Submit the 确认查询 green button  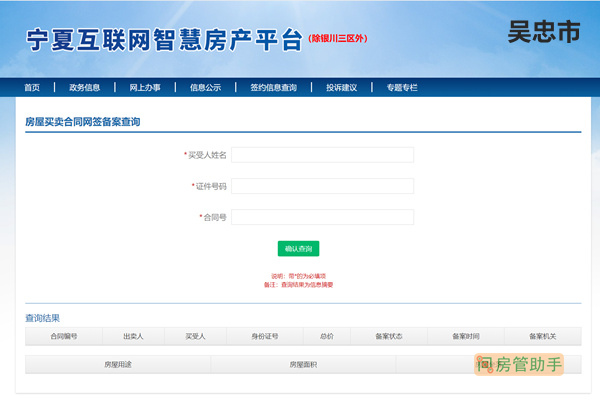click(x=298, y=249)
